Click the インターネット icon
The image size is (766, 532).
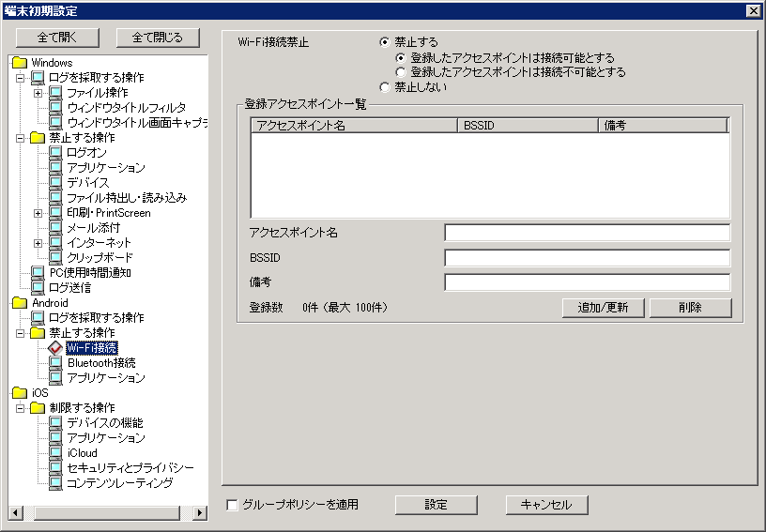click(x=55, y=243)
